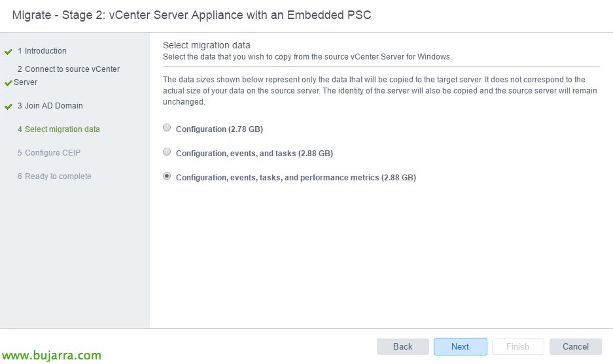Click the Select migration data heading
Image resolution: width=613 pixels, height=364 pixels.
point(206,45)
